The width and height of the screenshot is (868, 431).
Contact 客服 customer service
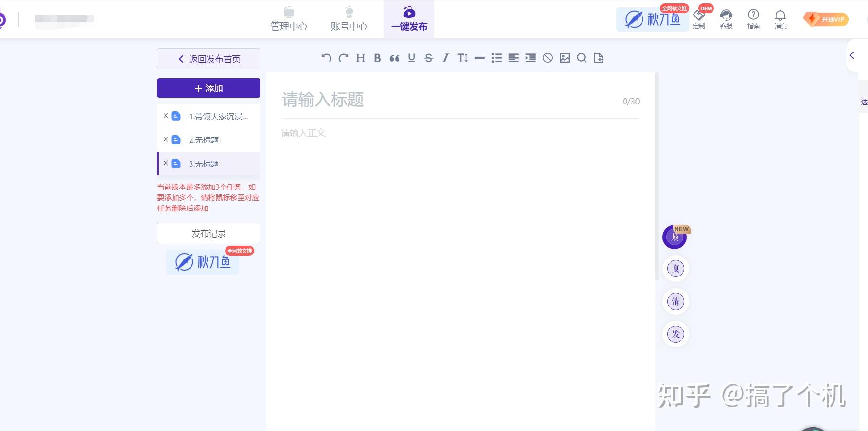[726, 19]
